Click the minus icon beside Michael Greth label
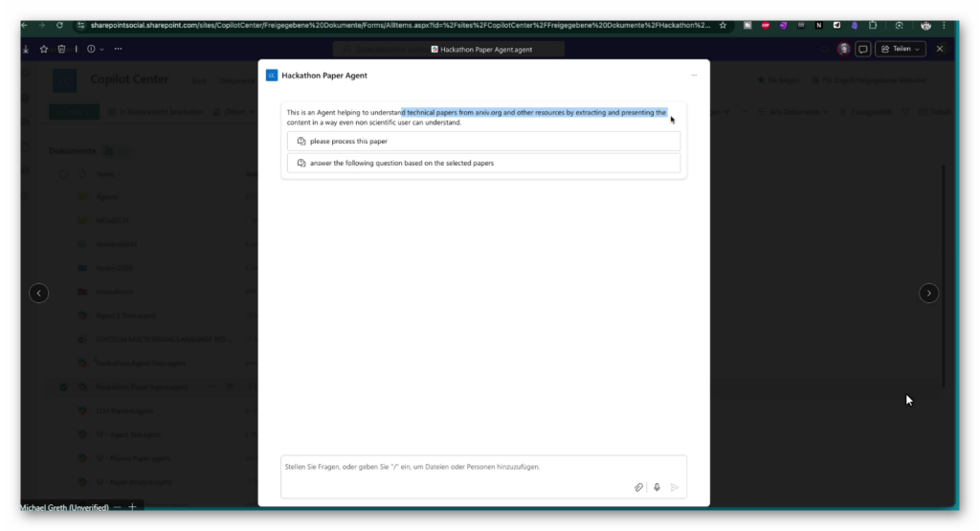Image resolution: width=980 pixels, height=531 pixels. 118,507
